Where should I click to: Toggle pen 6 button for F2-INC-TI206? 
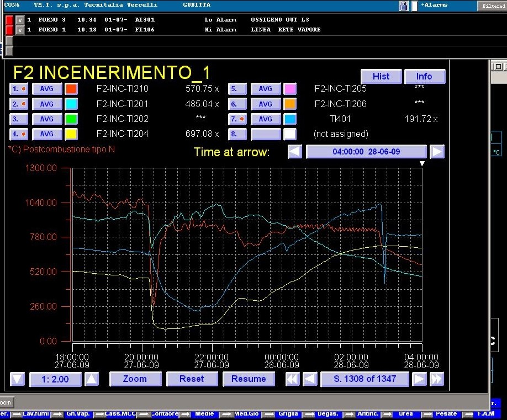point(237,104)
